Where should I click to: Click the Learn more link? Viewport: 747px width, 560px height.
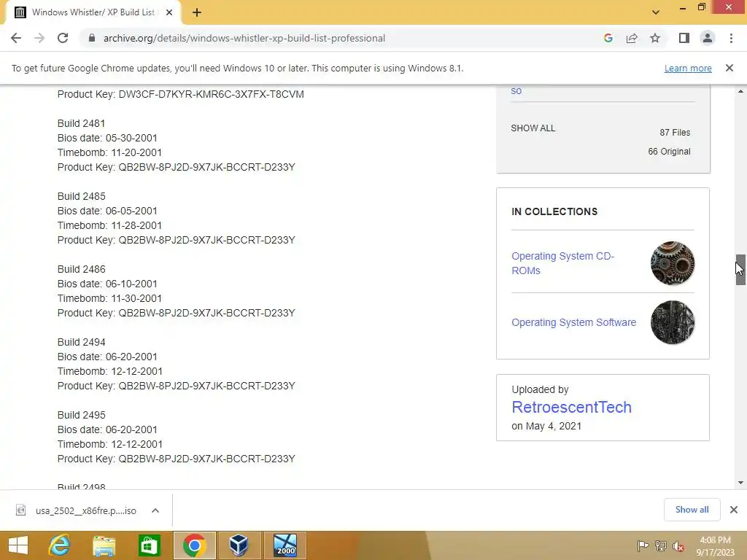coord(688,68)
